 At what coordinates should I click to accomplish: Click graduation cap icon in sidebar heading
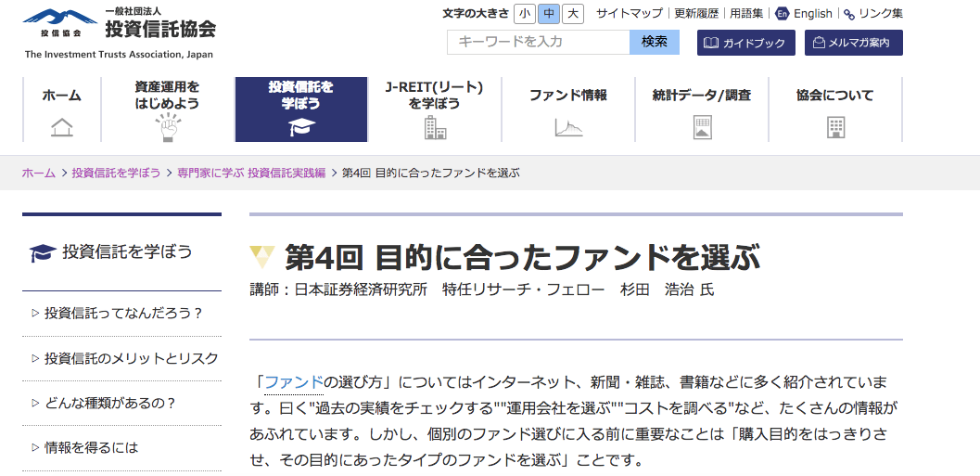click(x=44, y=252)
